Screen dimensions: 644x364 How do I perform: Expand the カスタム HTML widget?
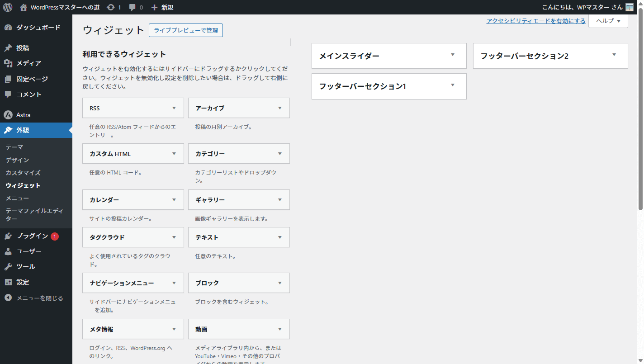tap(174, 154)
